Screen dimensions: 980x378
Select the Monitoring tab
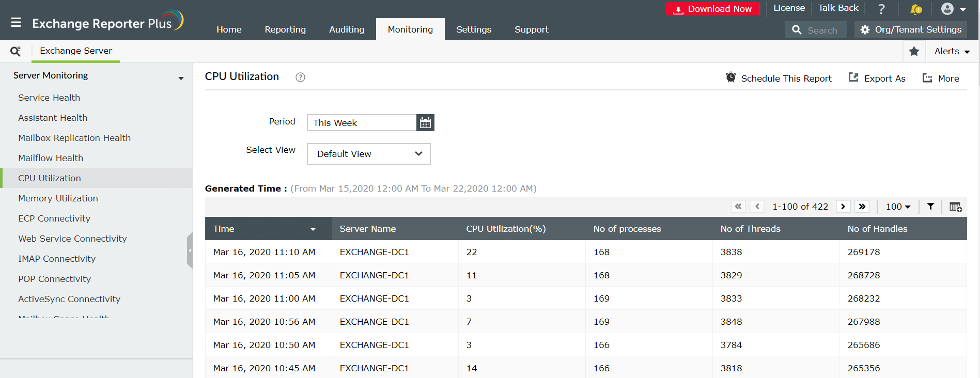[x=410, y=29]
